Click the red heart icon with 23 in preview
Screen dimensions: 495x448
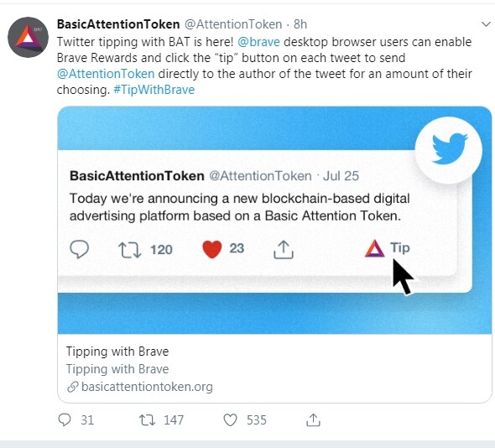212,249
